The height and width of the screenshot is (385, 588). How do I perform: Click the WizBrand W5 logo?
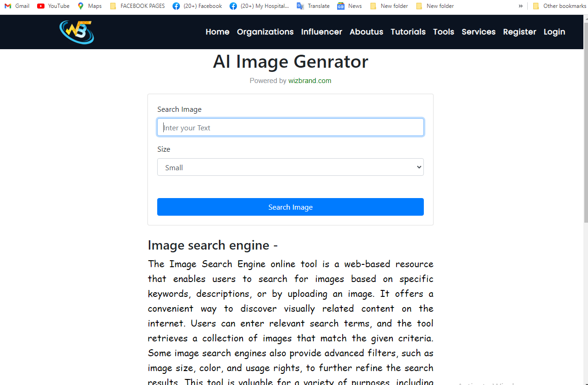(x=76, y=32)
